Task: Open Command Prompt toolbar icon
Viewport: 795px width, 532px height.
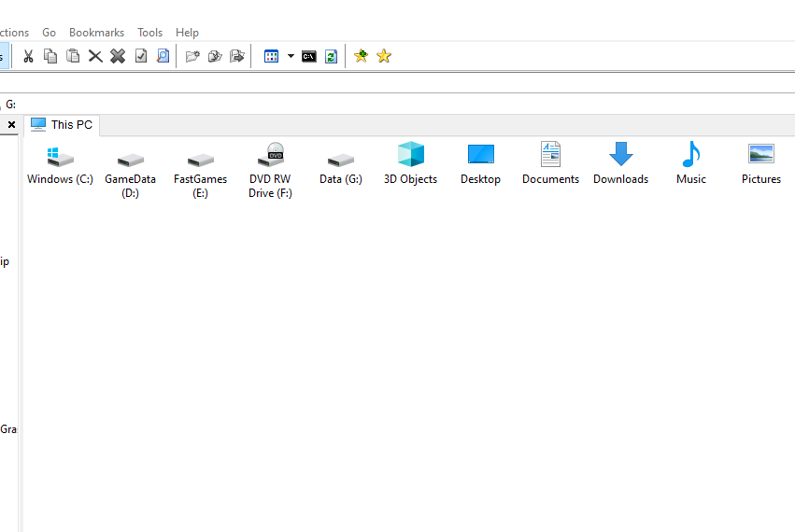Action: pyautogui.click(x=309, y=56)
